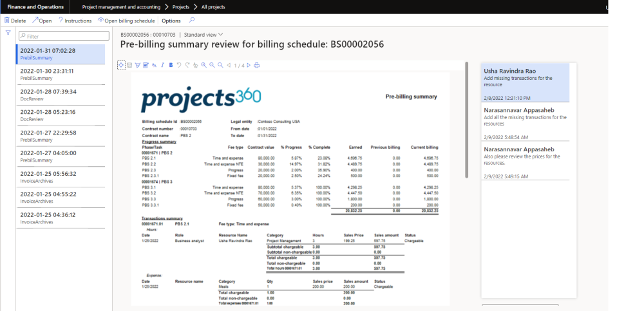Click the clear formatting icon in document toolbar
644x311 pixels.
coord(196,65)
